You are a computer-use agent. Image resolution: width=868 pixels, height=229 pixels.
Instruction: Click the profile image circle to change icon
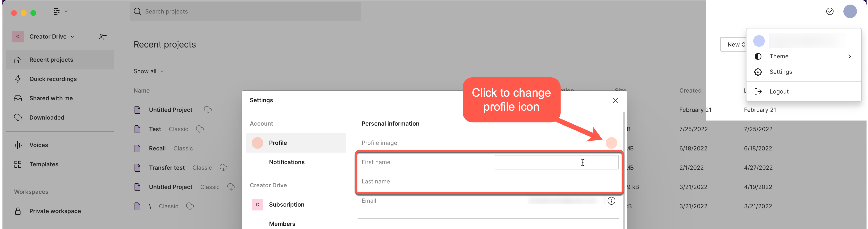(x=611, y=143)
